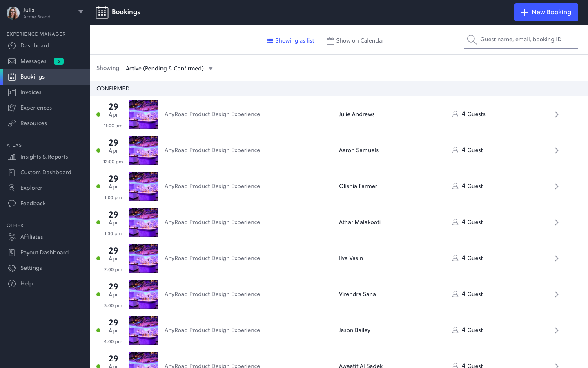Open Settings from the sidebar
This screenshot has width=588, height=368.
click(x=30, y=268)
